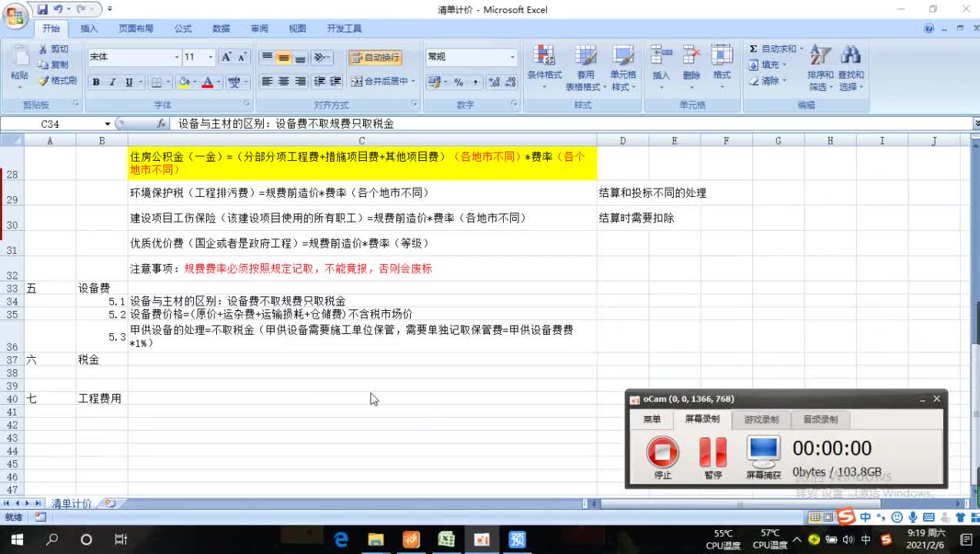
Task: Click the oCam Stop (停止) button
Action: (x=662, y=457)
